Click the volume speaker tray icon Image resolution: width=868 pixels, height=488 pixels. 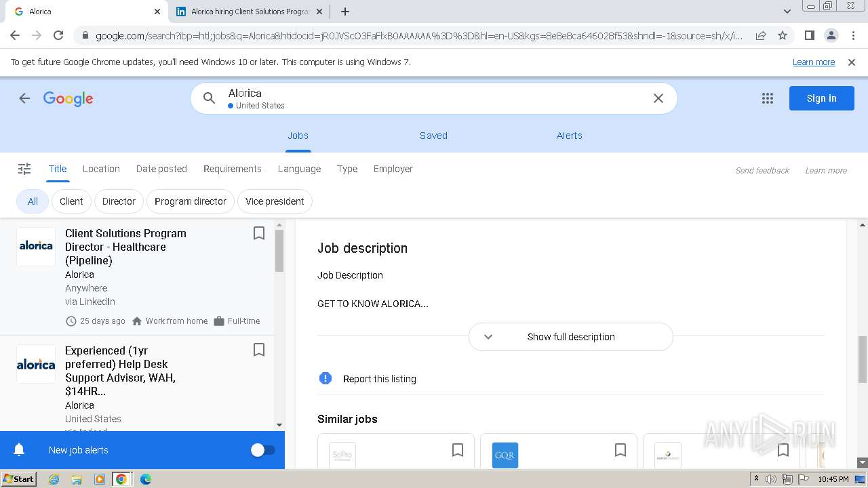(771, 479)
